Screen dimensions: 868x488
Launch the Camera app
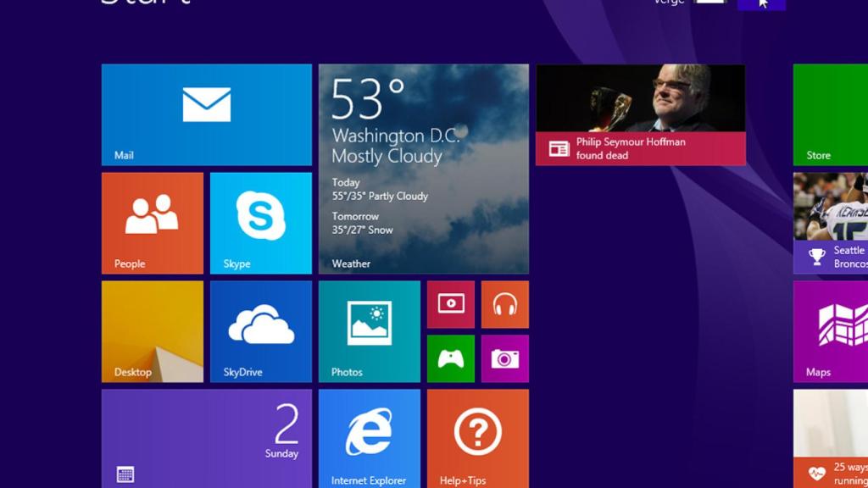[x=506, y=358]
